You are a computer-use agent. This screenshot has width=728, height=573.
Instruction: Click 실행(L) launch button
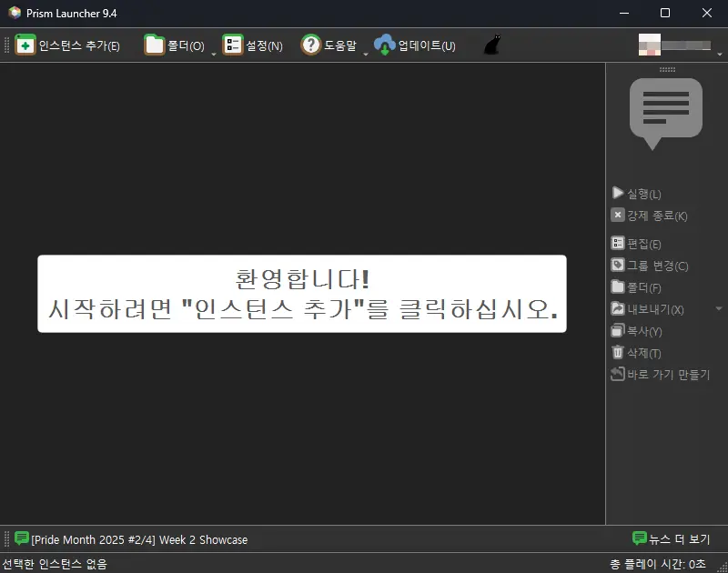636,193
